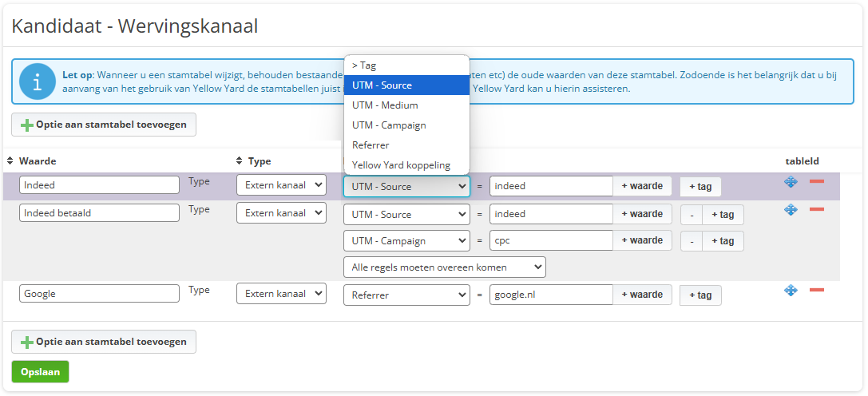Click '-' button next to cpc rule
This screenshot has width=868, height=396.
[692, 241]
